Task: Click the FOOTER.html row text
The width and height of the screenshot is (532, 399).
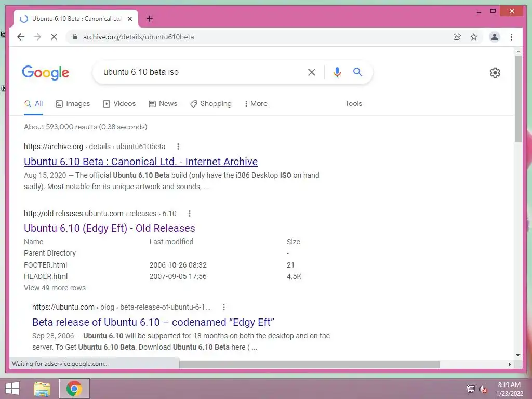Action: coord(46,265)
